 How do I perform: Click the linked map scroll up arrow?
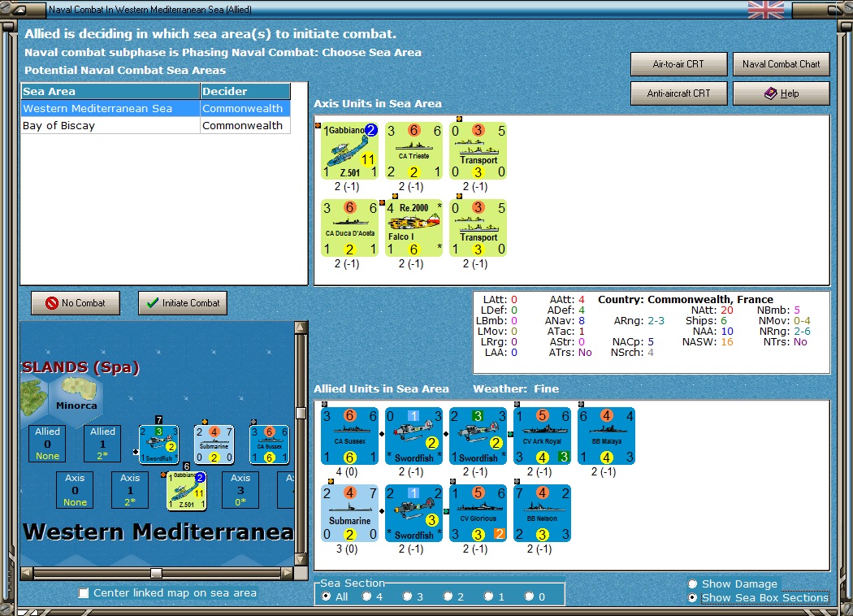click(301, 327)
